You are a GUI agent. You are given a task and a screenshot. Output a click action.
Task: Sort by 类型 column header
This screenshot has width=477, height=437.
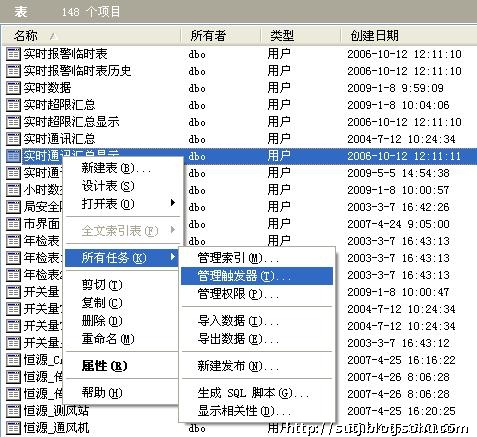coord(300,36)
